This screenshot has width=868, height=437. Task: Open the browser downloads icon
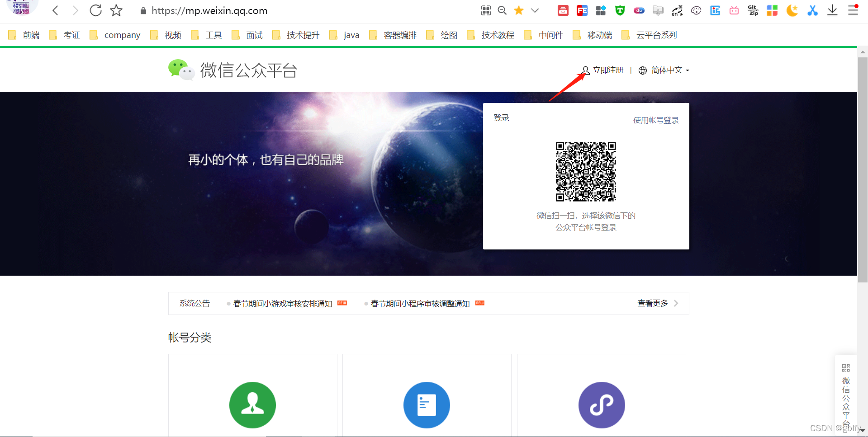(832, 10)
